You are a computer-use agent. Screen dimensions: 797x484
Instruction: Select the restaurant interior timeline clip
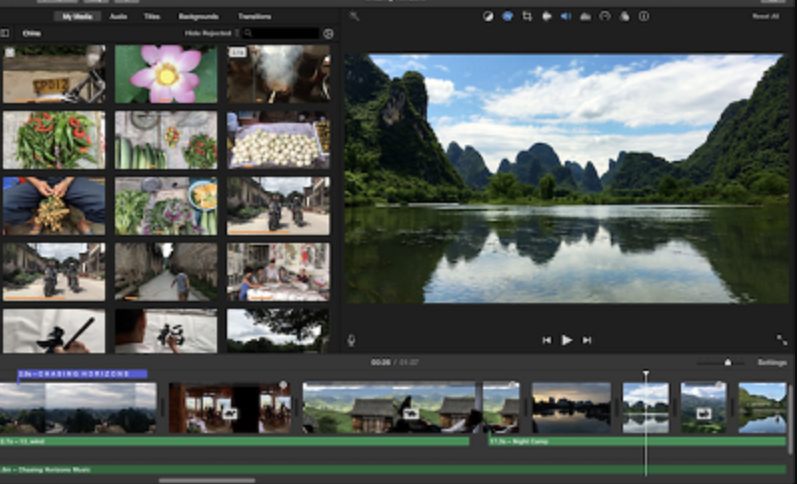[230, 408]
